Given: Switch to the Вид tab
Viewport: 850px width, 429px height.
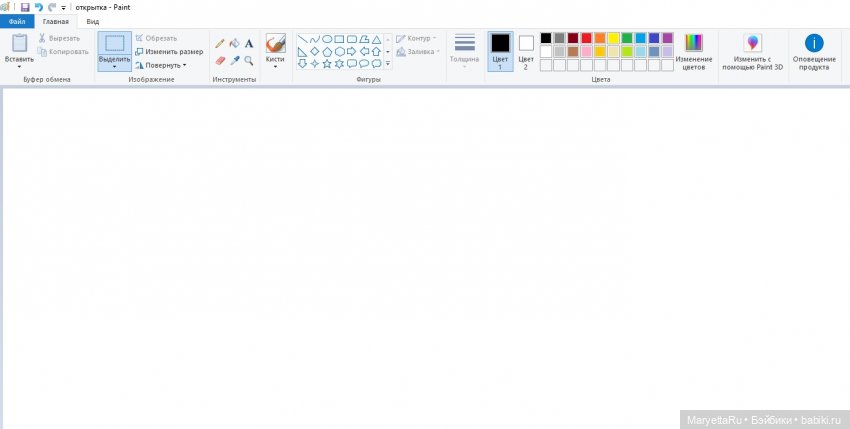Looking at the screenshot, I should point(92,20).
